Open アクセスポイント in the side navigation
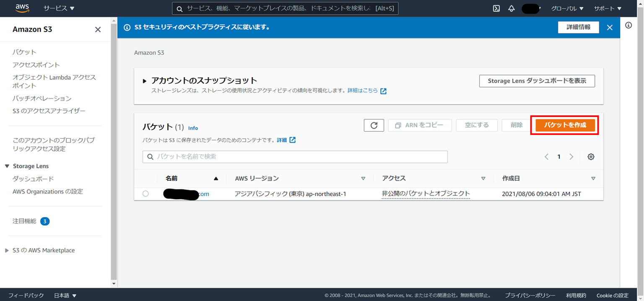Viewport: 644px width, 301px height. (x=36, y=65)
